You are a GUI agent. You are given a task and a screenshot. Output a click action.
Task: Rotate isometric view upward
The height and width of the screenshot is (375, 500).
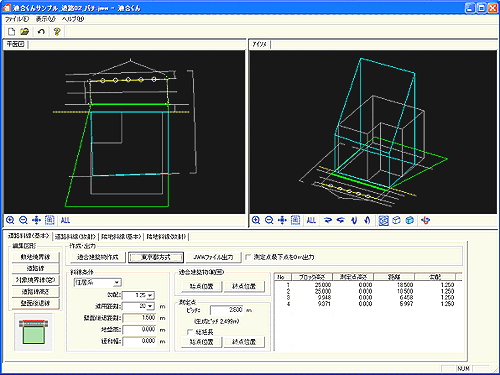367,220
